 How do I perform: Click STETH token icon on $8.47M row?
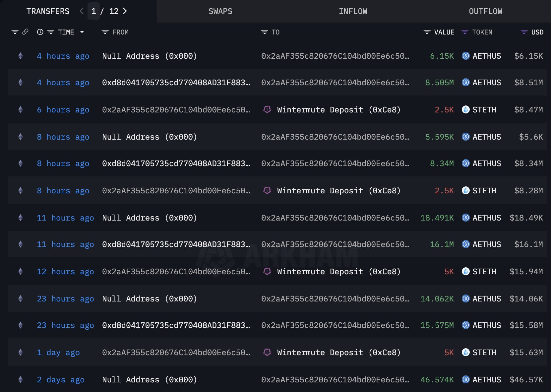pos(466,109)
